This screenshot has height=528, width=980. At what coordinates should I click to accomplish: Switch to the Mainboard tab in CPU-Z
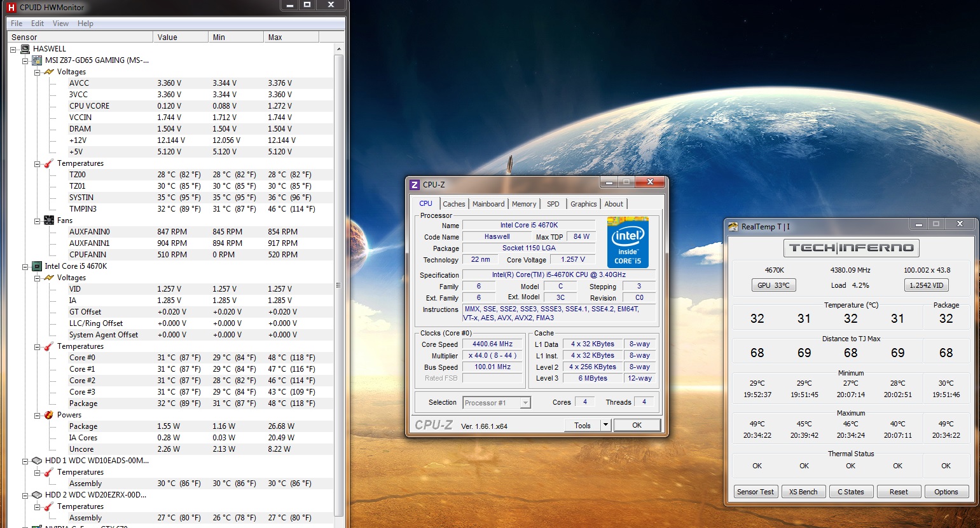pos(488,204)
